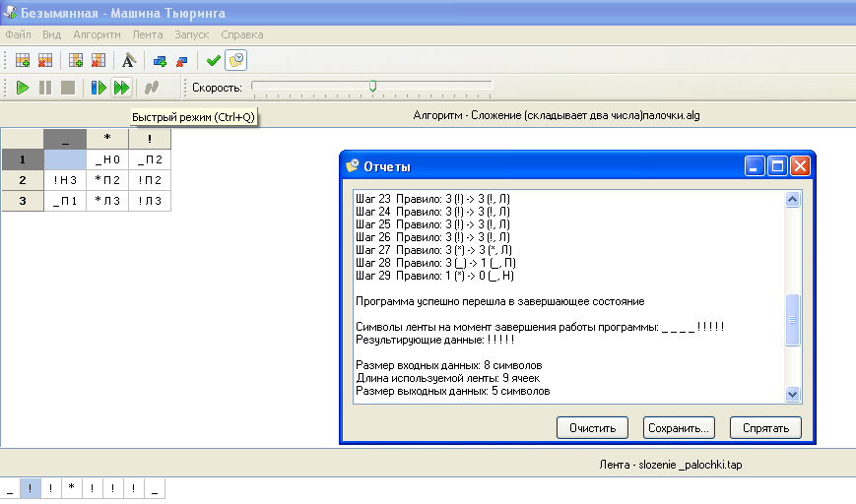Image resolution: width=856 pixels, height=504 pixels.
Task: Click 'Длина используемой ленты: 9 ячеек' line
Action: (x=447, y=378)
